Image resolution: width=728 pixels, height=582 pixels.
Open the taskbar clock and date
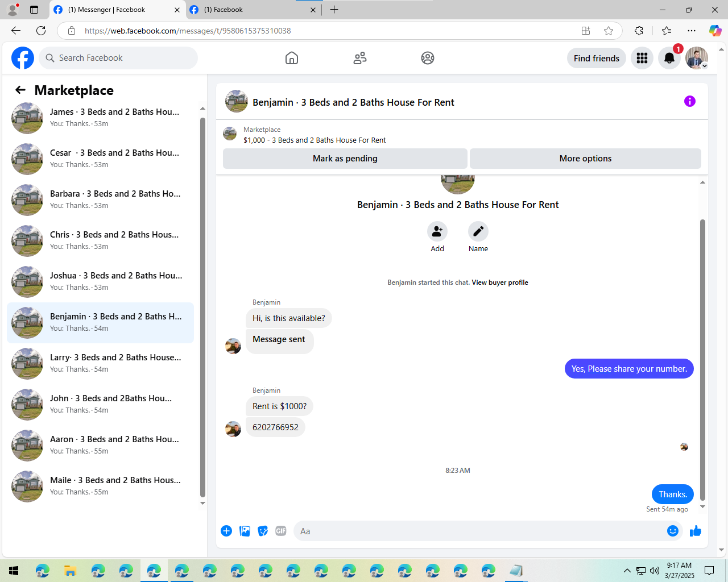tap(680, 571)
